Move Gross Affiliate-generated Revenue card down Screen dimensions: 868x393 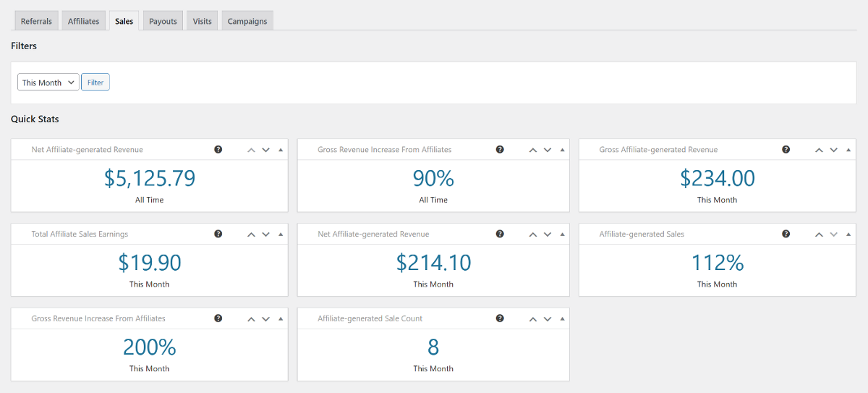pyautogui.click(x=833, y=150)
